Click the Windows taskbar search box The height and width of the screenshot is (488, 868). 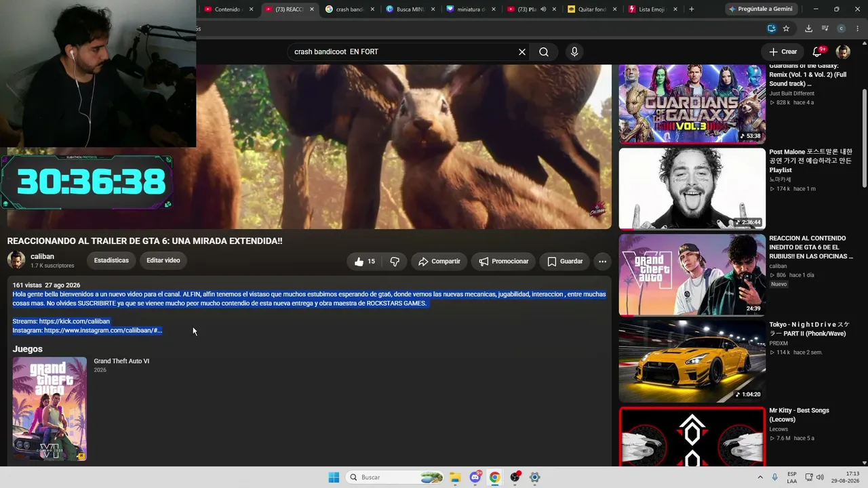click(395, 477)
